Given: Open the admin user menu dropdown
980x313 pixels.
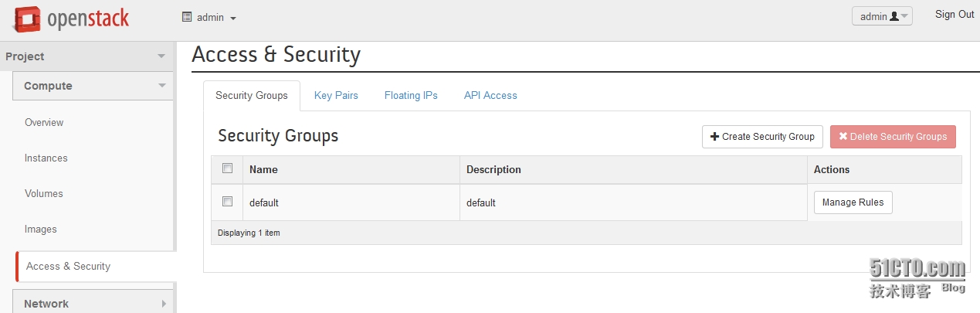Looking at the screenshot, I should 882,16.
